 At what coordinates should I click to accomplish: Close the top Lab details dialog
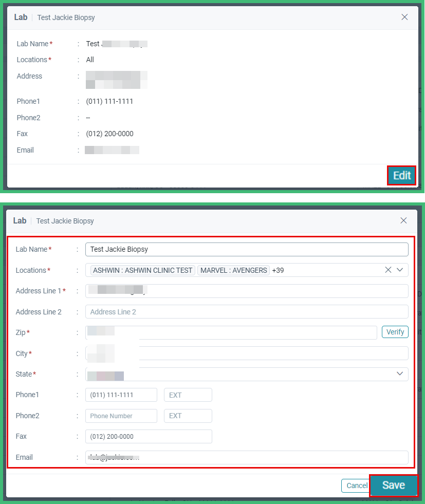click(x=404, y=17)
